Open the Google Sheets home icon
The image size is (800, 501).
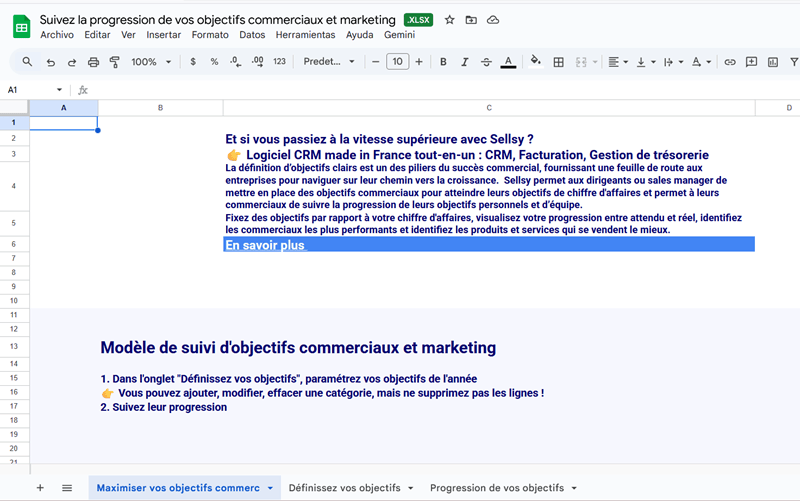(21, 27)
